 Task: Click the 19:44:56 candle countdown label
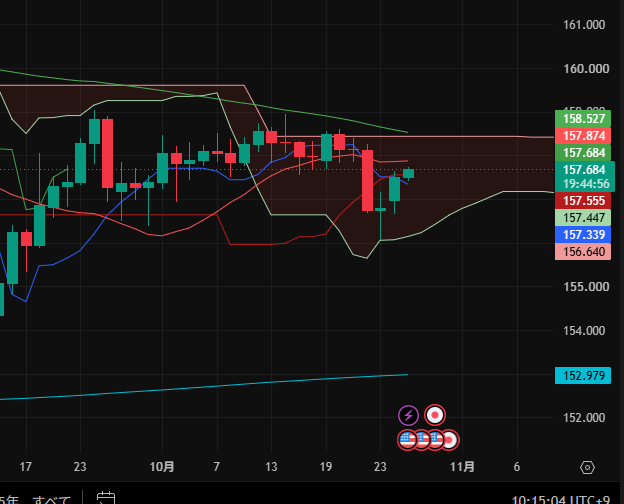(x=586, y=184)
